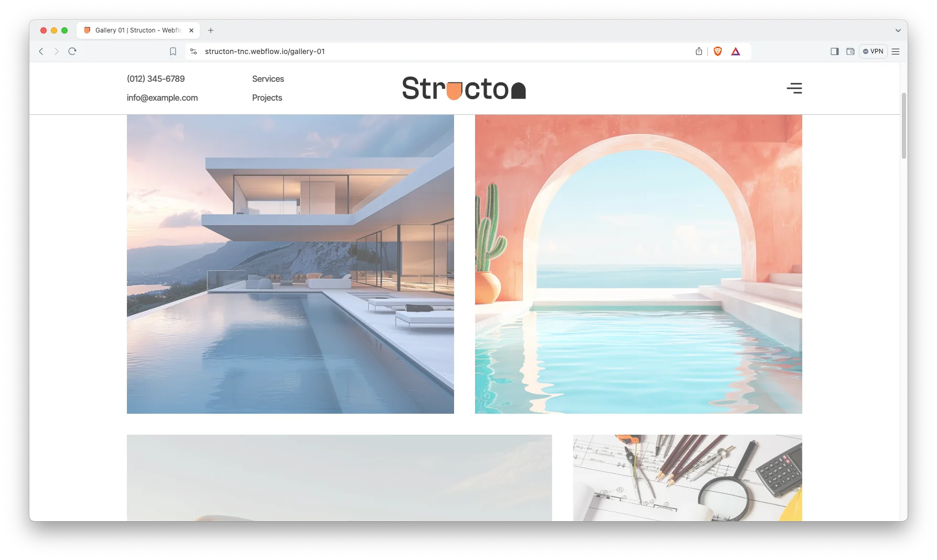
Task: Click the Brave Rewards triangle icon
Action: (x=736, y=51)
